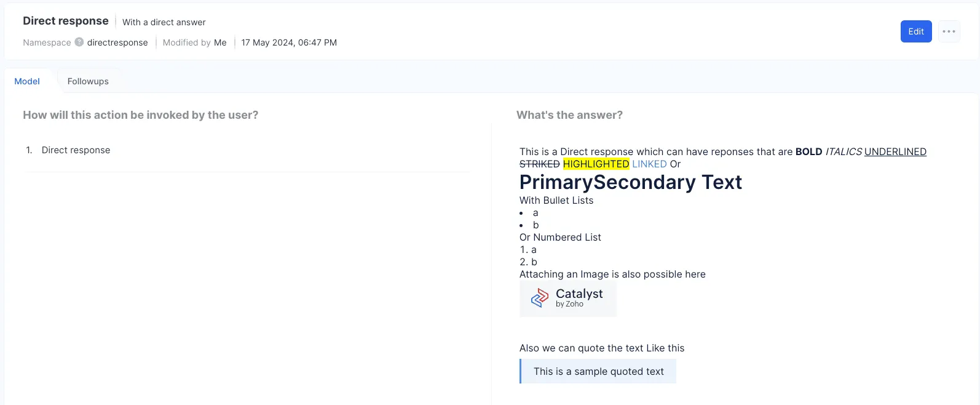Click the blue Edit button

coord(915,31)
